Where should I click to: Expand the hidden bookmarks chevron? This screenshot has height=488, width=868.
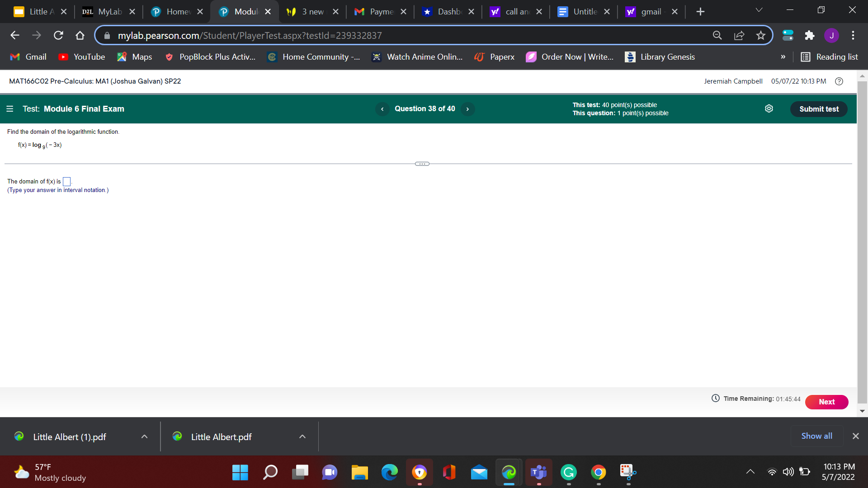(x=783, y=57)
